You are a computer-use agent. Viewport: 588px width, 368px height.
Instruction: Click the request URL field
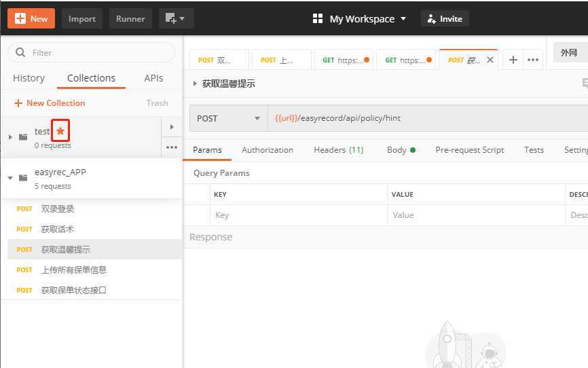(428, 118)
